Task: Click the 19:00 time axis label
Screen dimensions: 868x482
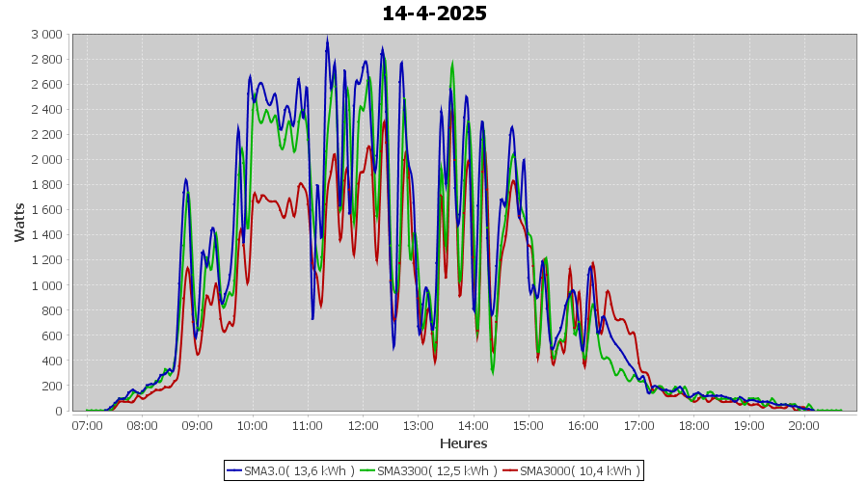Action: point(749,425)
